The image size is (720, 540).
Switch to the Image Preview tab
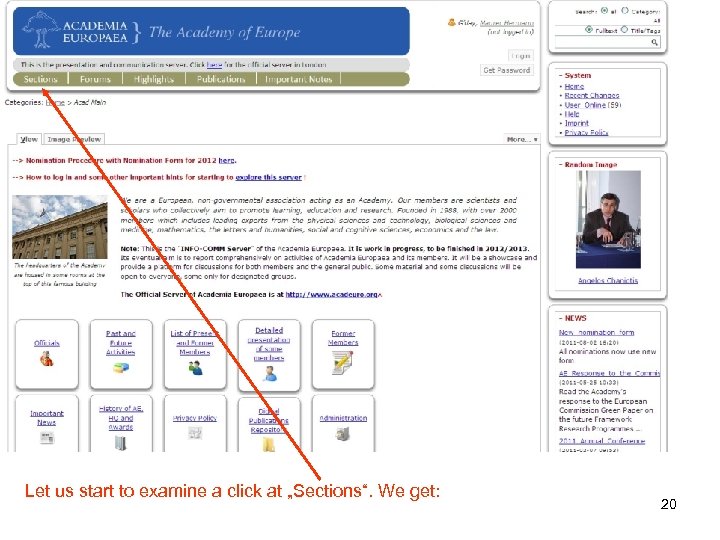click(74, 139)
